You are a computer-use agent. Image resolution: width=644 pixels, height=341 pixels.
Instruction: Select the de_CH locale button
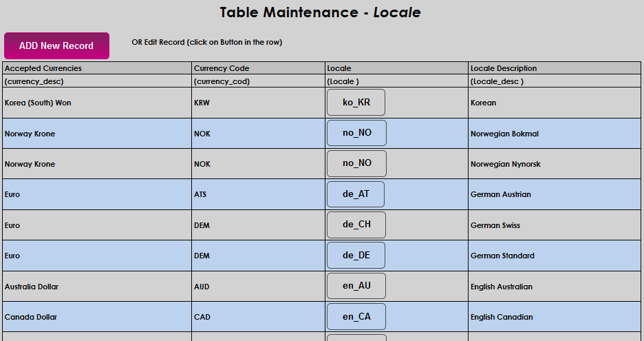tap(356, 225)
